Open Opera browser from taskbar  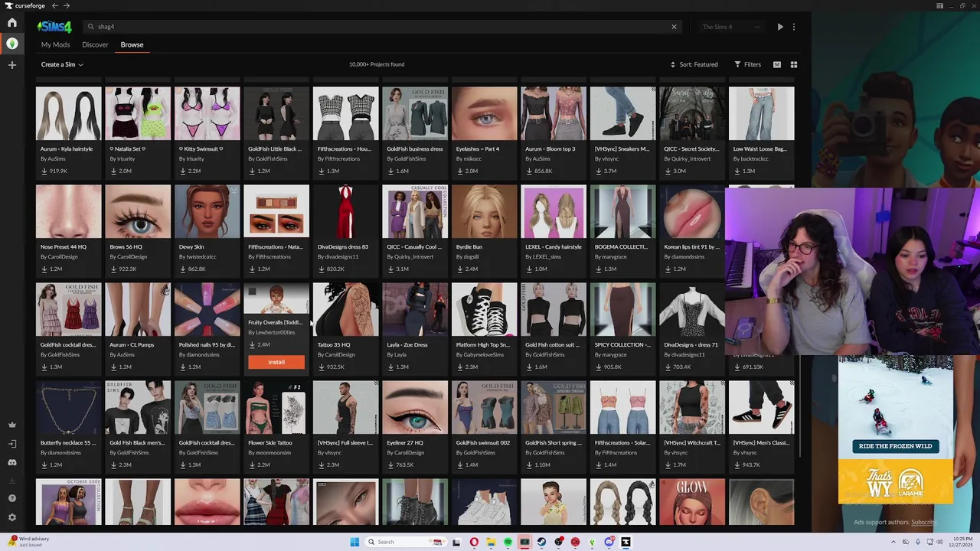point(474,542)
